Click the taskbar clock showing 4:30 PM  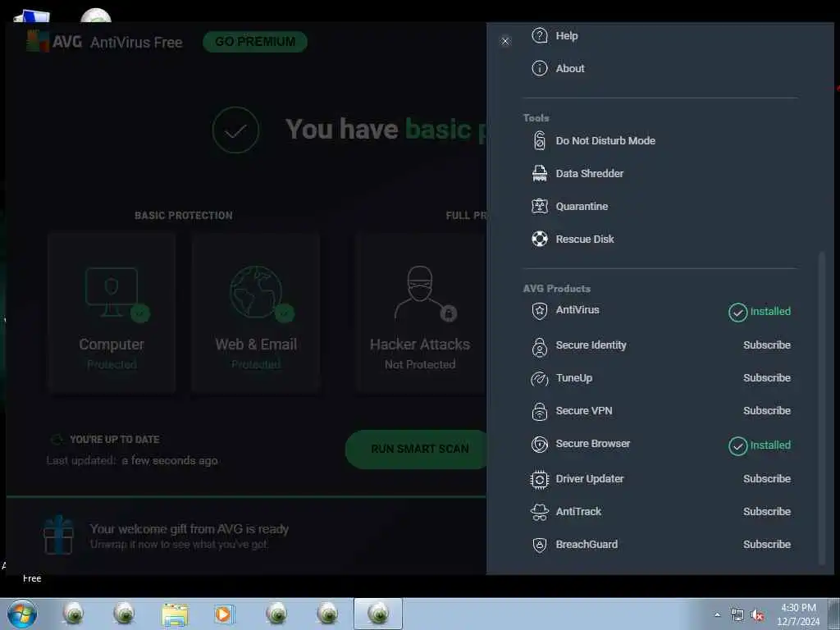click(x=798, y=614)
